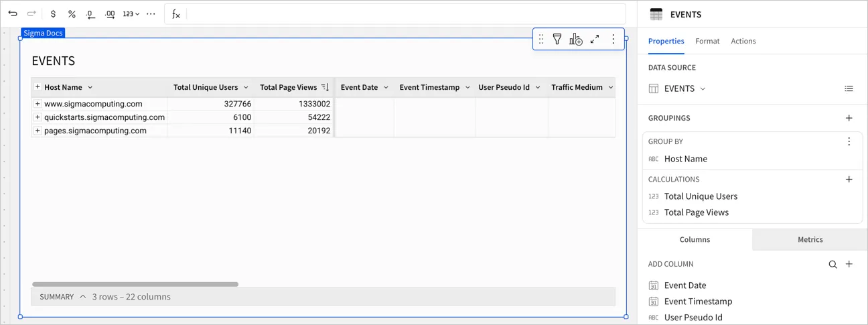868x325 pixels.
Task: Redo the last action
Action: pyautogui.click(x=31, y=13)
